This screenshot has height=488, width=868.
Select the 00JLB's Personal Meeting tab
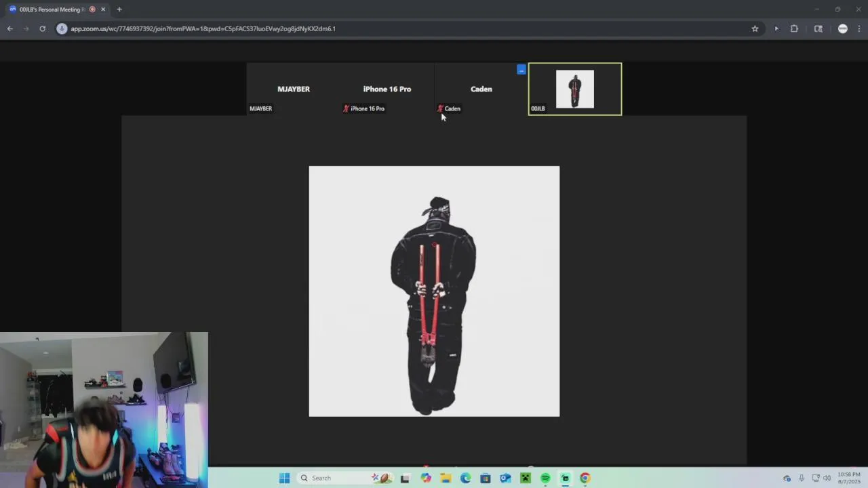(57, 9)
